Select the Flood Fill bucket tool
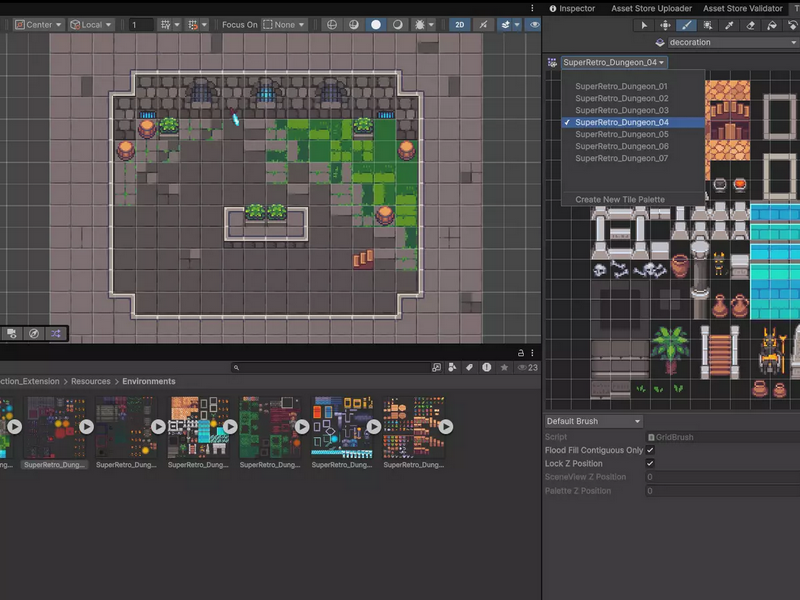800x600 pixels. pos(772,25)
